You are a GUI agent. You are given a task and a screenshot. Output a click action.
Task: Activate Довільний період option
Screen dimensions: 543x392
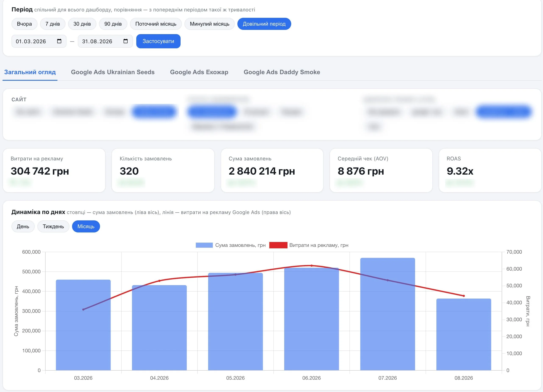(x=264, y=24)
